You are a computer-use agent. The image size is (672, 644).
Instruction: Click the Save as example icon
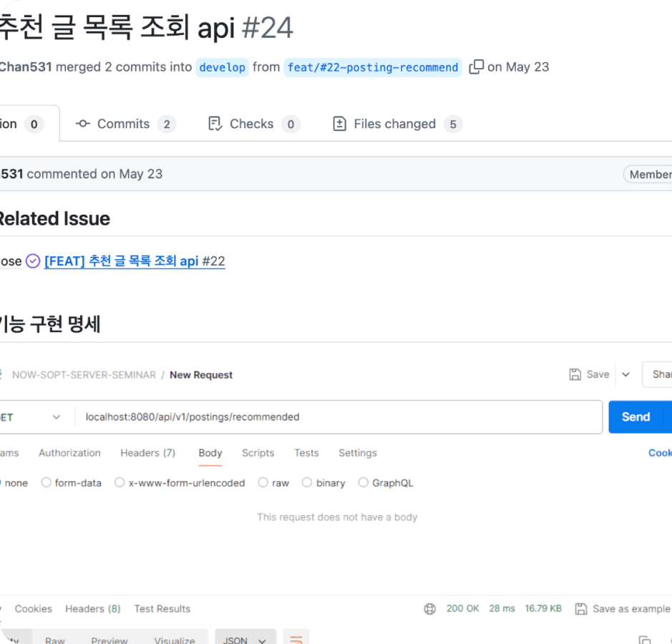(581, 609)
